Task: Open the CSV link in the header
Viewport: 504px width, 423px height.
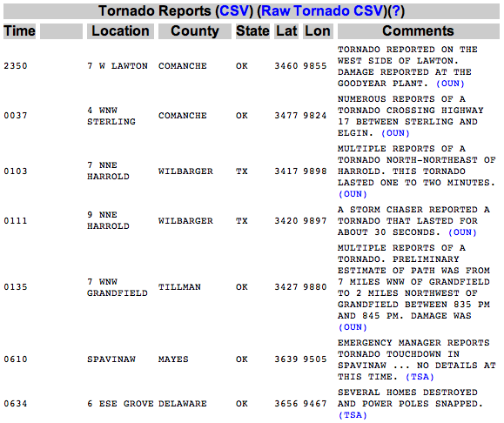Action: pos(234,11)
